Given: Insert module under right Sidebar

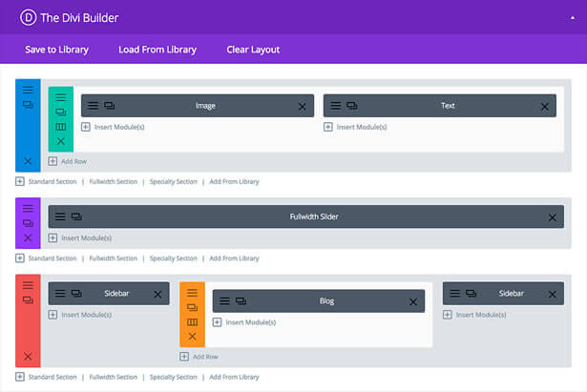Looking at the screenshot, I should [x=474, y=315].
